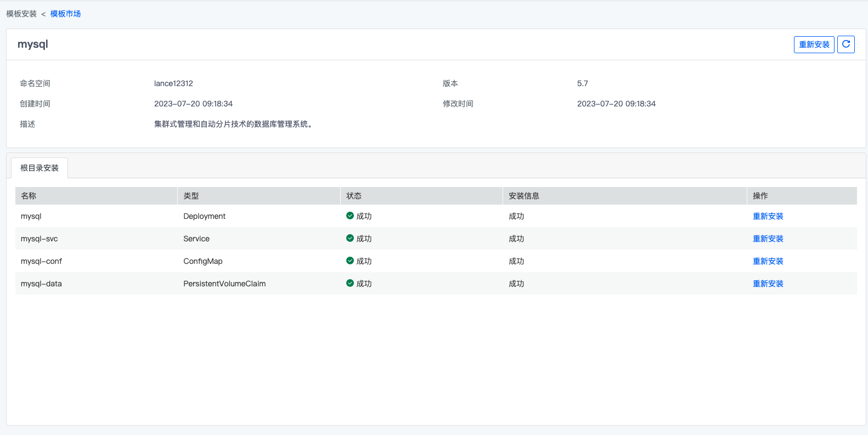Click the version value 5.7

point(582,83)
